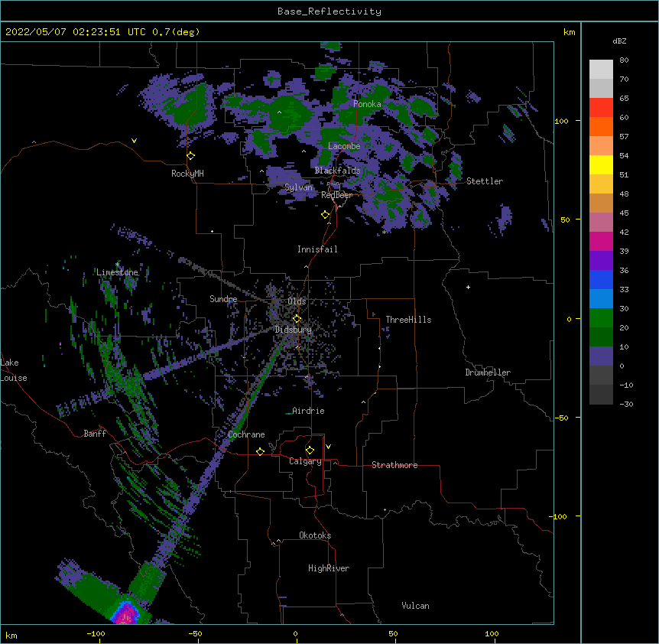This screenshot has height=644, width=659.
Task: Click the white plus marker north of Drumheller
Action: [x=468, y=287]
